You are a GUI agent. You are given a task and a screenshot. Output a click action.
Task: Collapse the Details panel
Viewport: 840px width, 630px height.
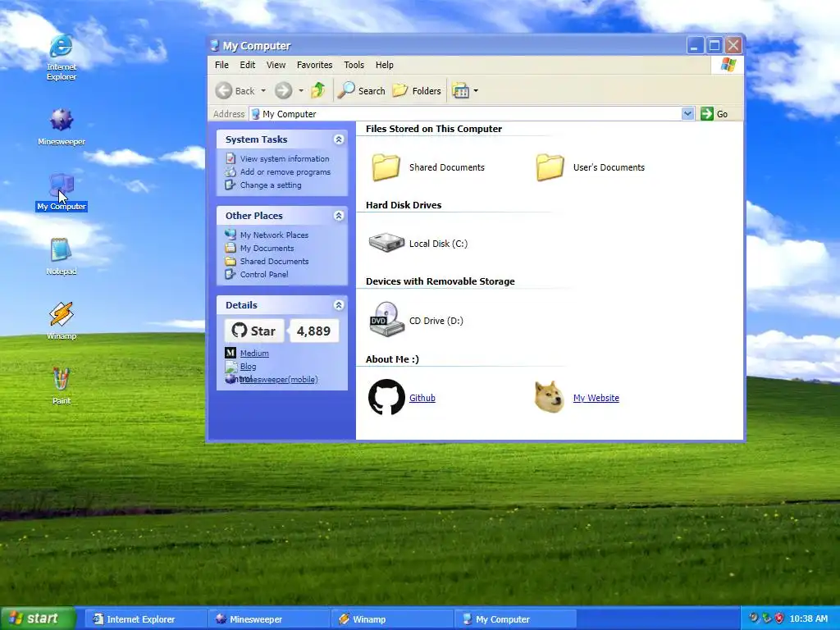click(x=339, y=305)
